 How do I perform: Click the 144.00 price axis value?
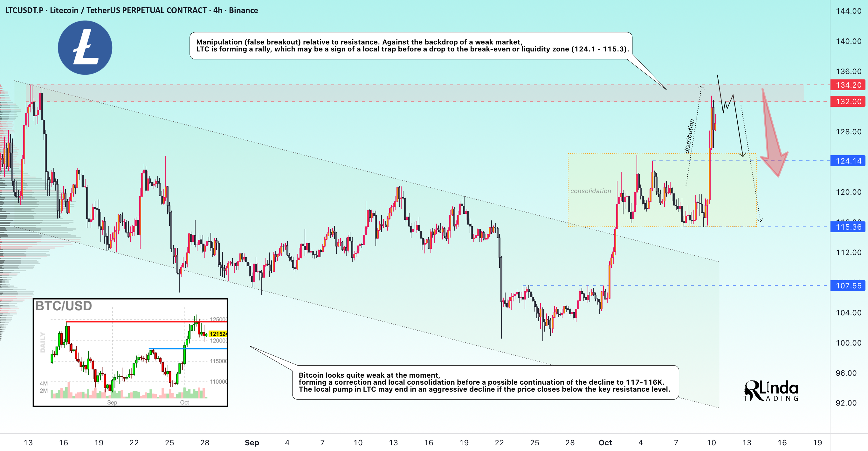(x=849, y=11)
